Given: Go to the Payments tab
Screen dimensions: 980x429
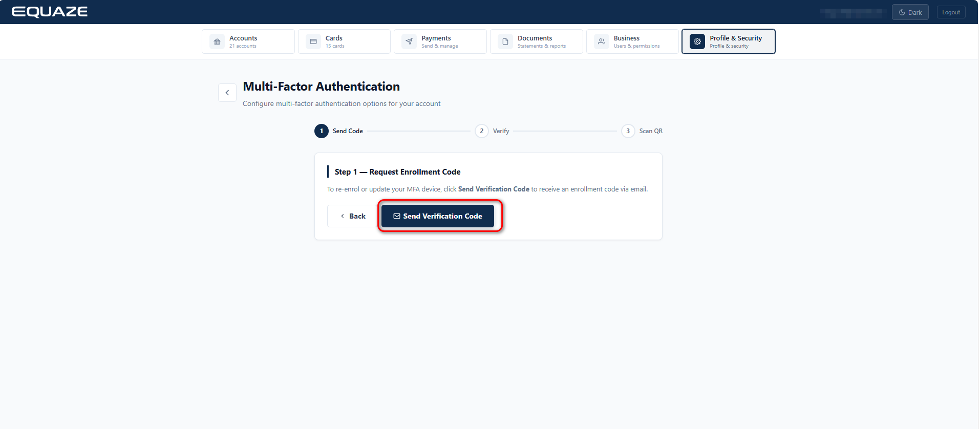Looking at the screenshot, I should click(x=440, y=41).
